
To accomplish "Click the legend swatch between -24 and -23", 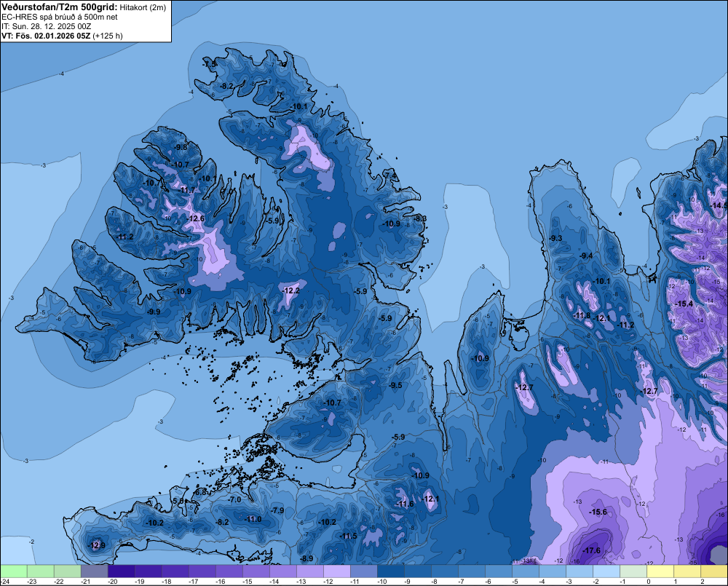I will pyautogui.click(x=14, y=571).
